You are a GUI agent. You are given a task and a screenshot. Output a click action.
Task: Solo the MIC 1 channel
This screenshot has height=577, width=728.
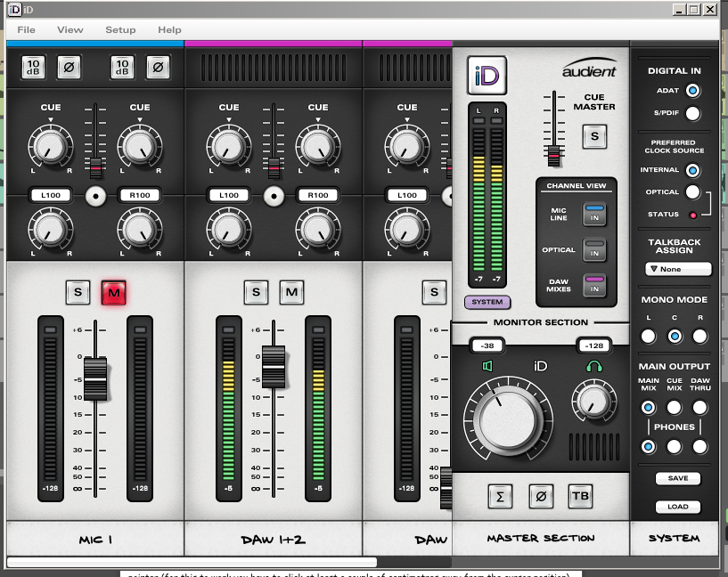[78, 292]
